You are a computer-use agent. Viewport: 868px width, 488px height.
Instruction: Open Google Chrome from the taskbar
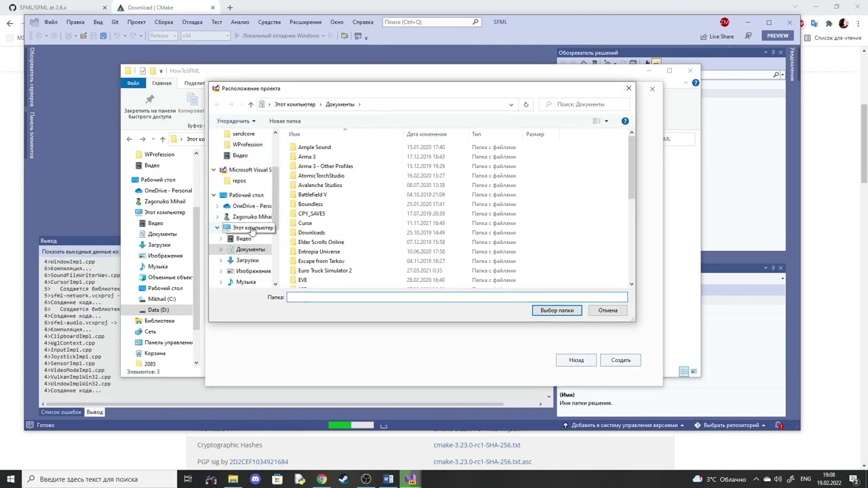[321, 479]
